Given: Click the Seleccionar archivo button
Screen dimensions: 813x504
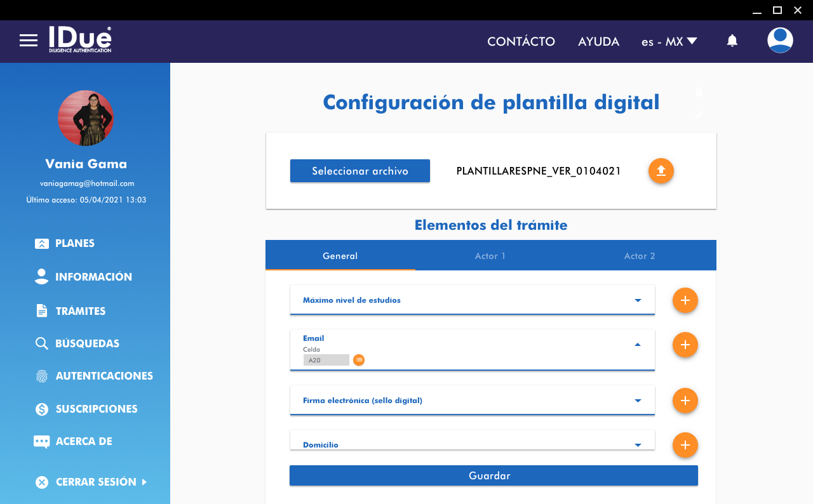Looking at the screenshot, I should click(360, 171).
